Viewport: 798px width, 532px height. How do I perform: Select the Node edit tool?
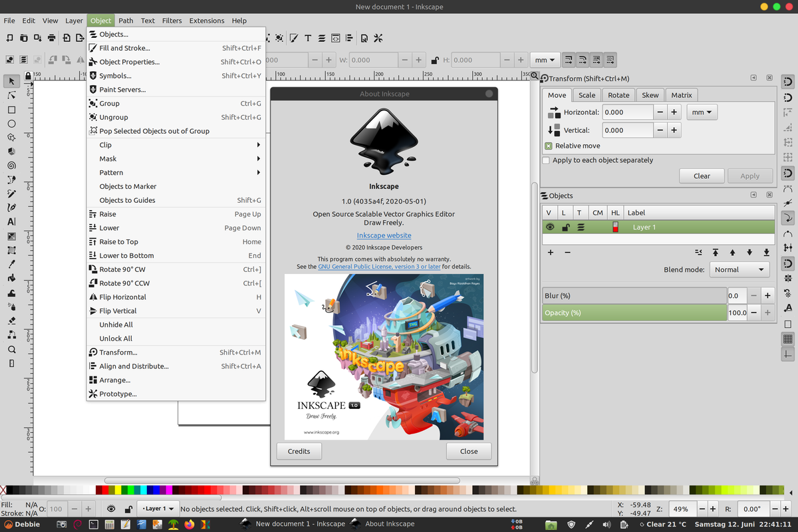11,95
